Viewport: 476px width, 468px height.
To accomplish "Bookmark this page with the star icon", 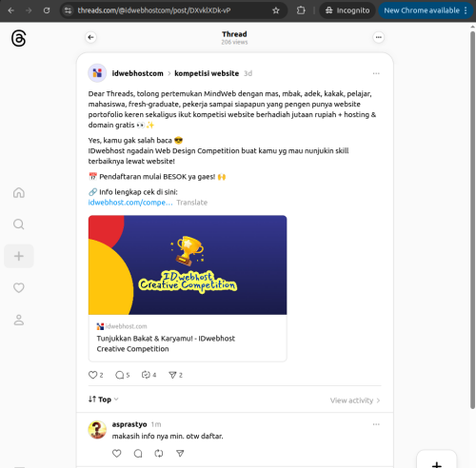I will (x=276, y=10).
